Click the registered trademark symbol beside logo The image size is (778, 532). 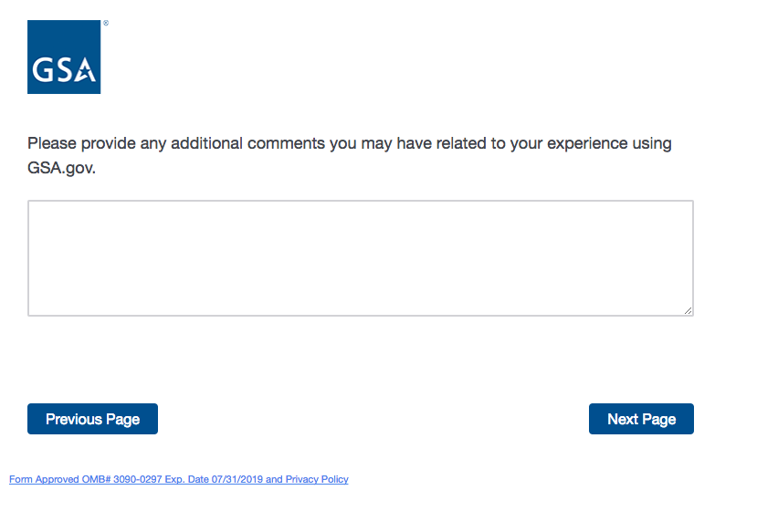click(106, 24)
